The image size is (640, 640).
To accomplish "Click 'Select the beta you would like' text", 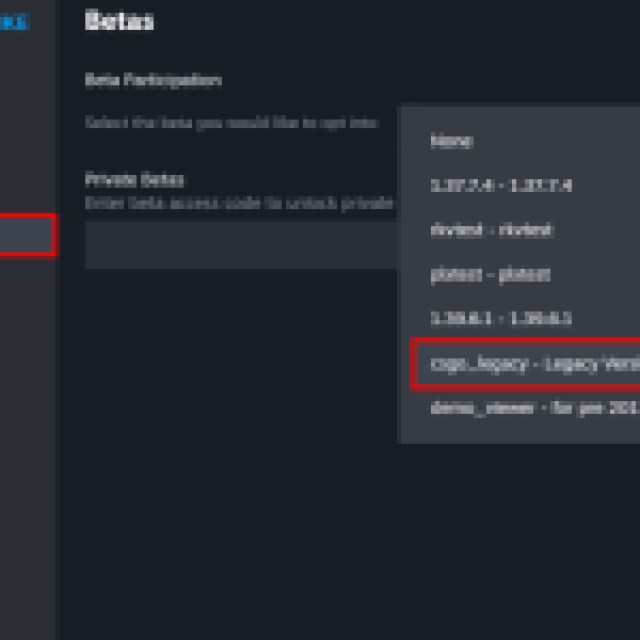I will [x=230, y=122].
